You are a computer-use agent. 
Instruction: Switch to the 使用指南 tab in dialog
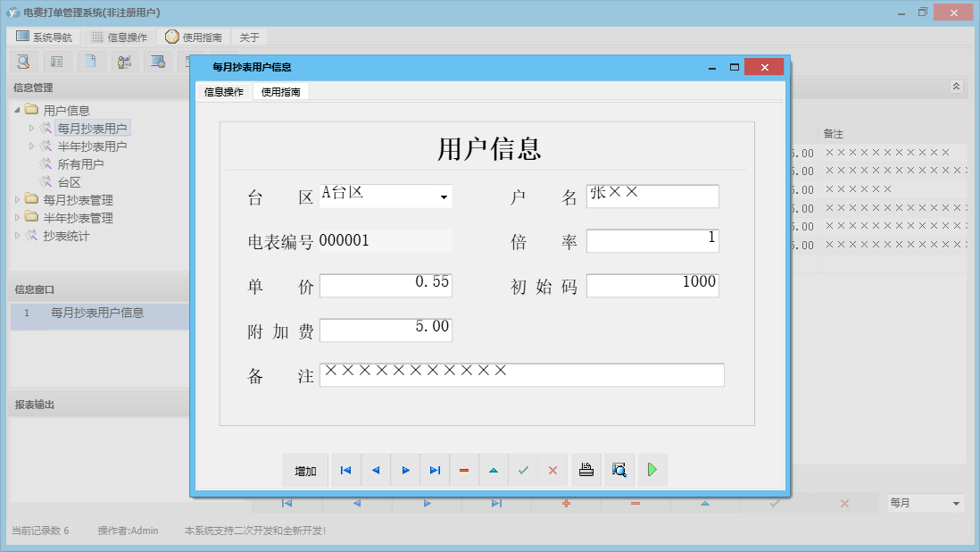(279, 91)
